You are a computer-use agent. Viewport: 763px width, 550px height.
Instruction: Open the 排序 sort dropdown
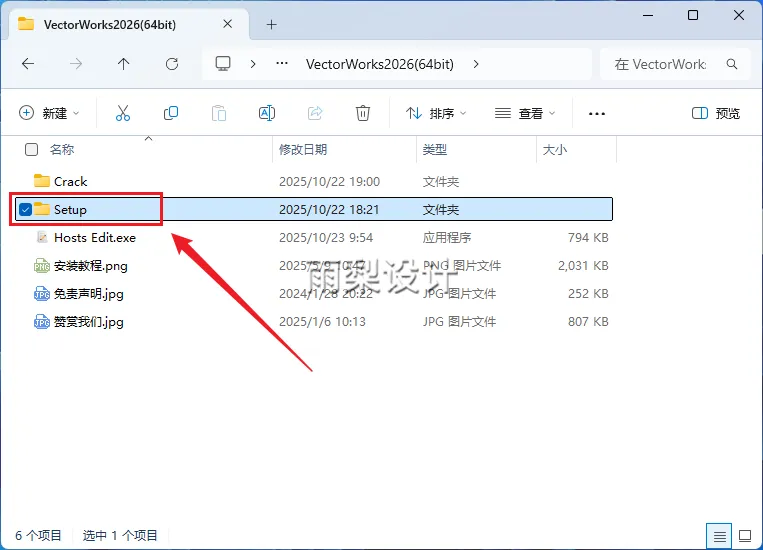436,113
